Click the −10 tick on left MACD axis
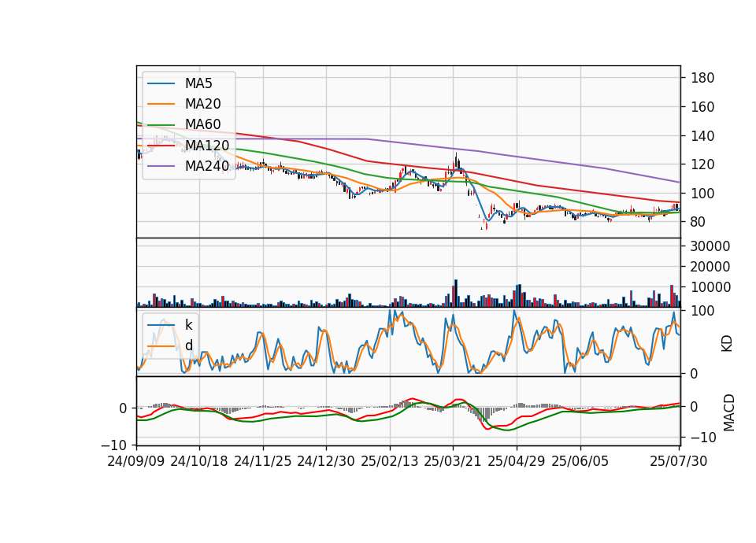This screenshot has width=756, height=543. [114, 445]
